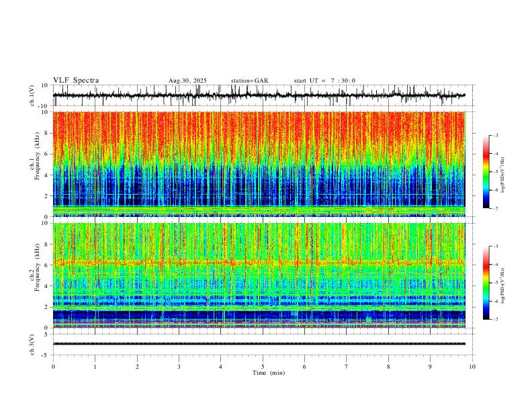The height and width of the screenshot is (411, 532).
Task: Click the "start UT = 7 :30: 0" text
Action: click(x=324, y=81)
